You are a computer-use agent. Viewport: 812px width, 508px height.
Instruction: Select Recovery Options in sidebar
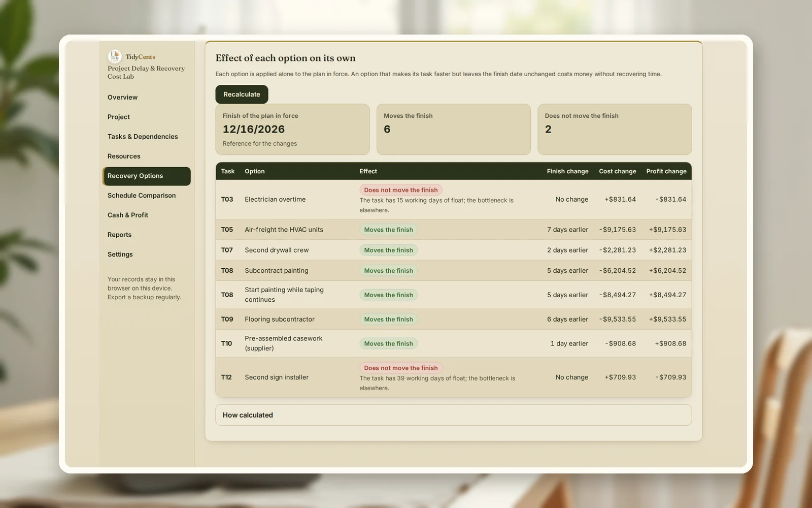pyautogui.click(x=147, y=176)
